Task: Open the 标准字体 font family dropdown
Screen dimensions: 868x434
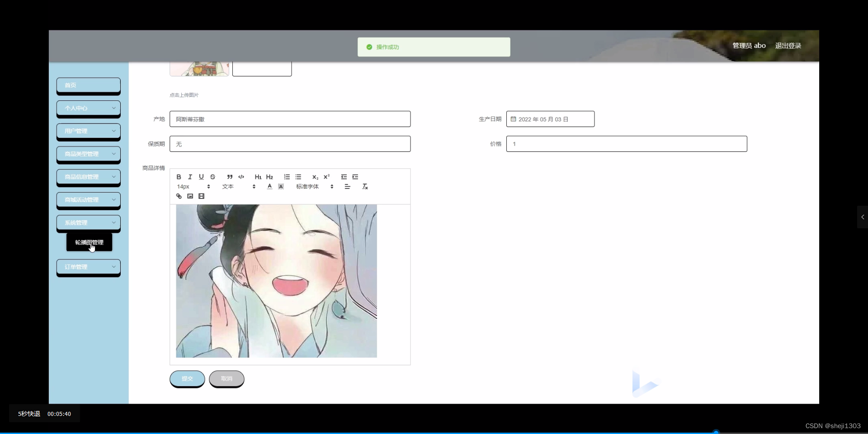Action: pos(312,186)
